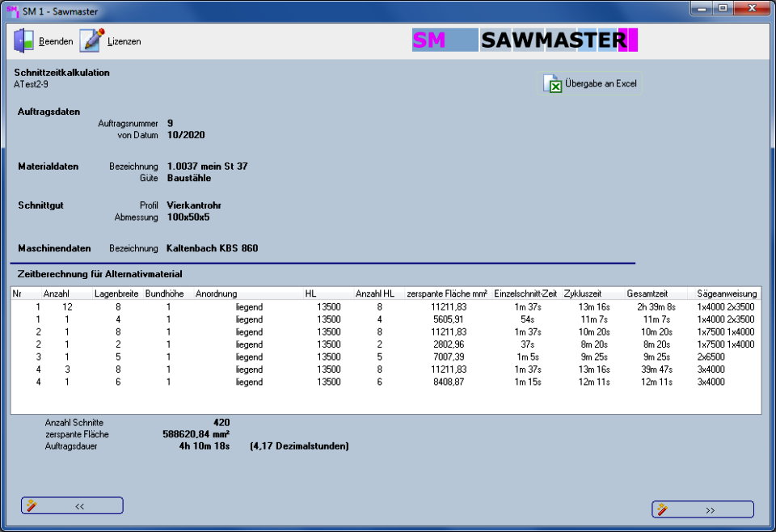Click the Sawmaster logo banner
Viewport: 776px width, 532px height.
525,40
